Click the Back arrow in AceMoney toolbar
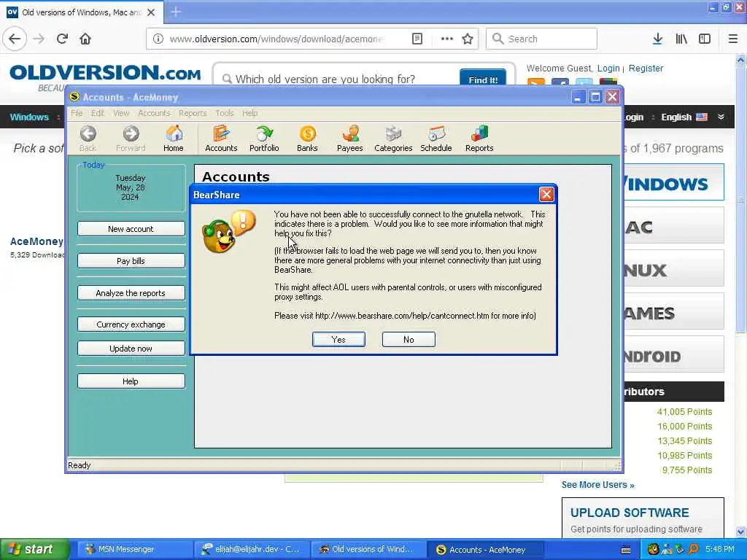The height and width of the screenshot is (560, 747). tap(88, 139)
